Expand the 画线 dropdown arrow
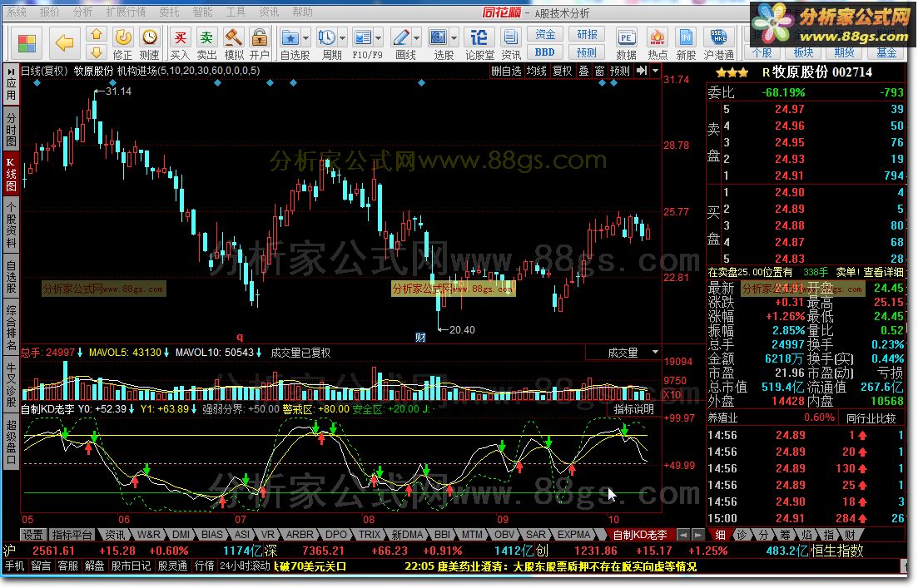The width and height of the screenshot is (918, 588). point(417,38)
